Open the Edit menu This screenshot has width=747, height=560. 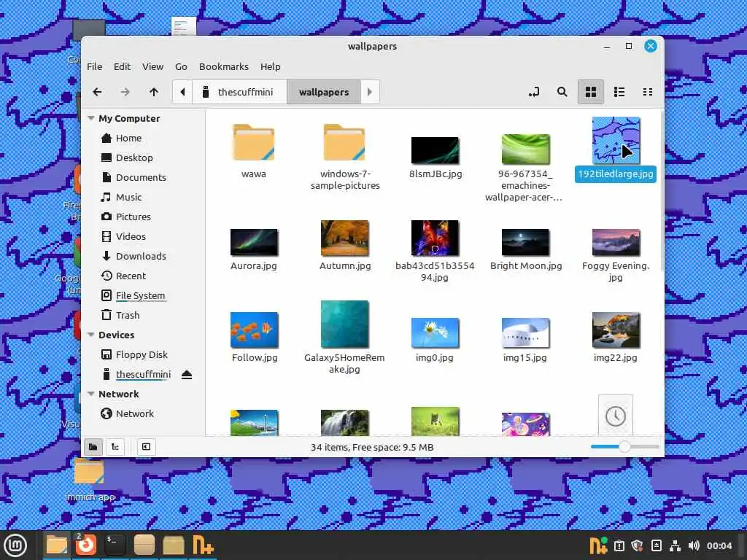[x=122, y=66]
